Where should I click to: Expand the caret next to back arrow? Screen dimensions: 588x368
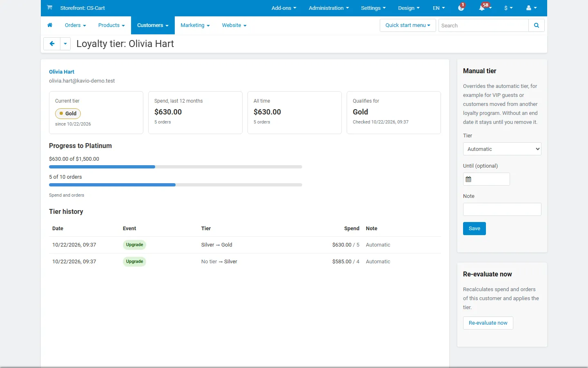[x=65, y=44]
